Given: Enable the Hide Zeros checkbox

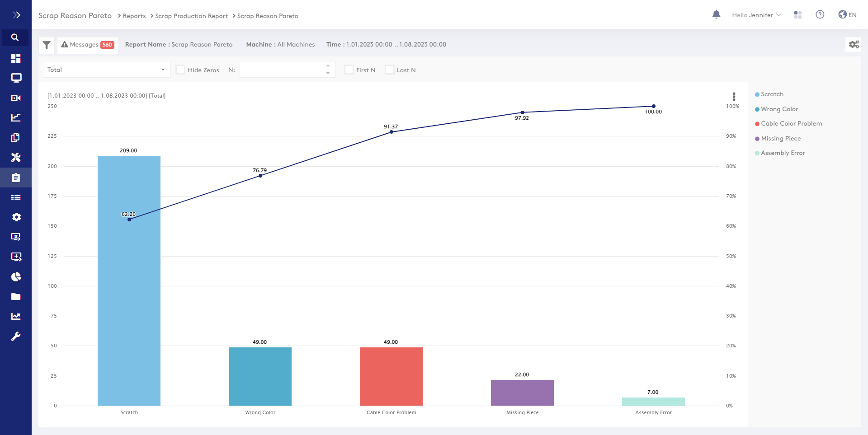Looking at the screenshot, I should pyautogui.click(x=180, y=70).
